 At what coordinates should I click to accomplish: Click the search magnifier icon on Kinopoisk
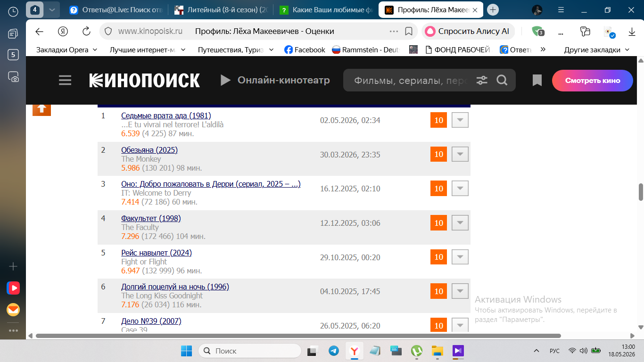(x=502, y=81)
